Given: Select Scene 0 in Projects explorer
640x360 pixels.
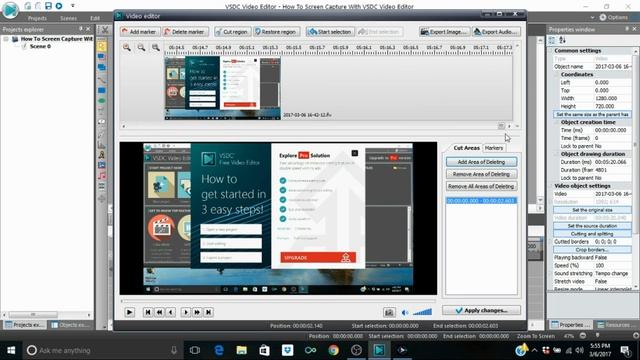Looking at the screenshot, I should click(40, 46).
